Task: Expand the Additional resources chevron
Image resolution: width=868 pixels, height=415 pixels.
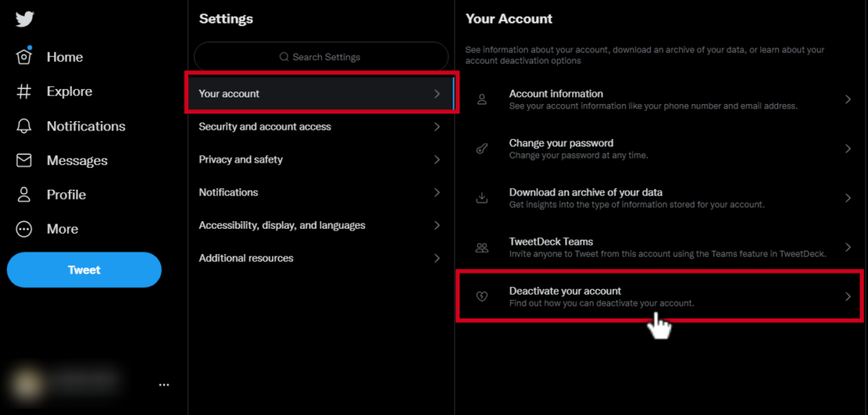Action: [x=437, y=257]
